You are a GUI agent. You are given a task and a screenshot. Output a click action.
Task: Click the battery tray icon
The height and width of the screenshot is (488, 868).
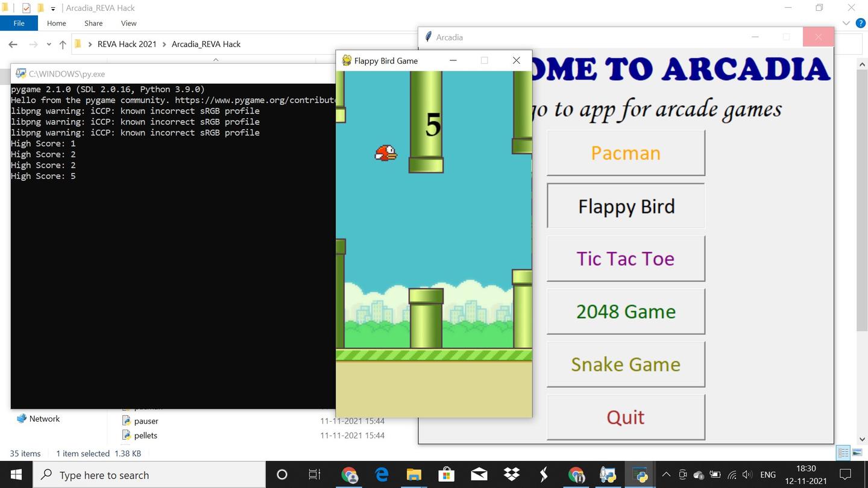(x=715, y=475)
